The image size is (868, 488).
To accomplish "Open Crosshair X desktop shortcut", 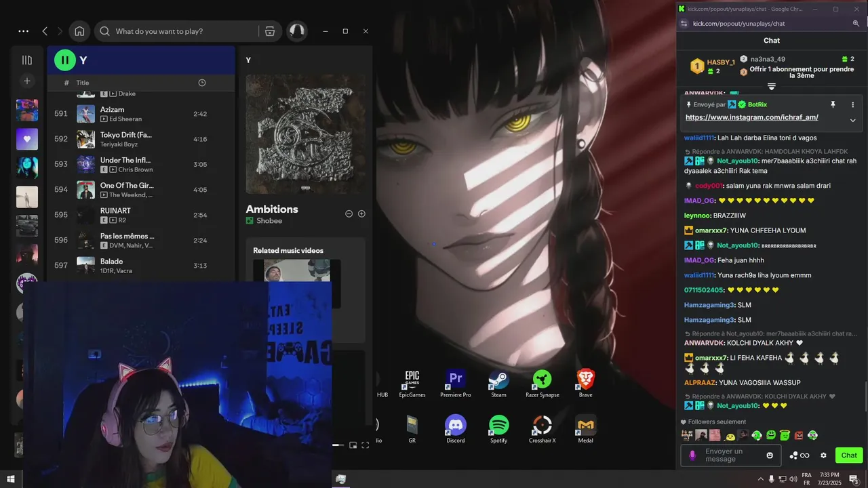I will tap(542, 430).
